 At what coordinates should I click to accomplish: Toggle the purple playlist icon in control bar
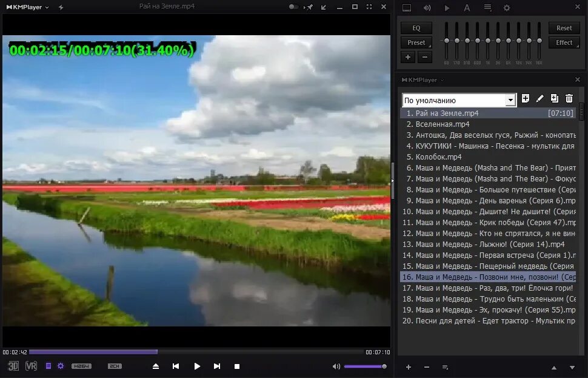point(48,366)
